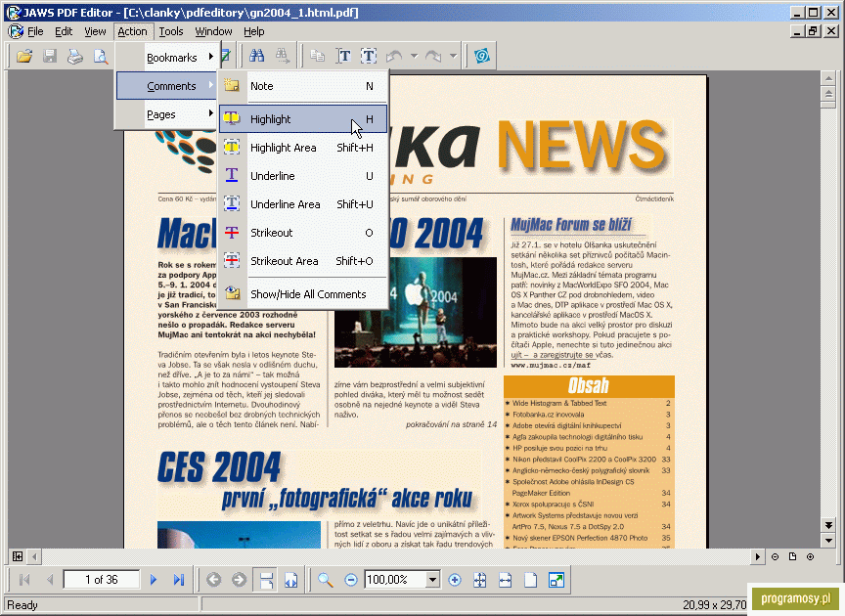Click the Fit Page icon
The image size is (845, 616).
[530, 580]
